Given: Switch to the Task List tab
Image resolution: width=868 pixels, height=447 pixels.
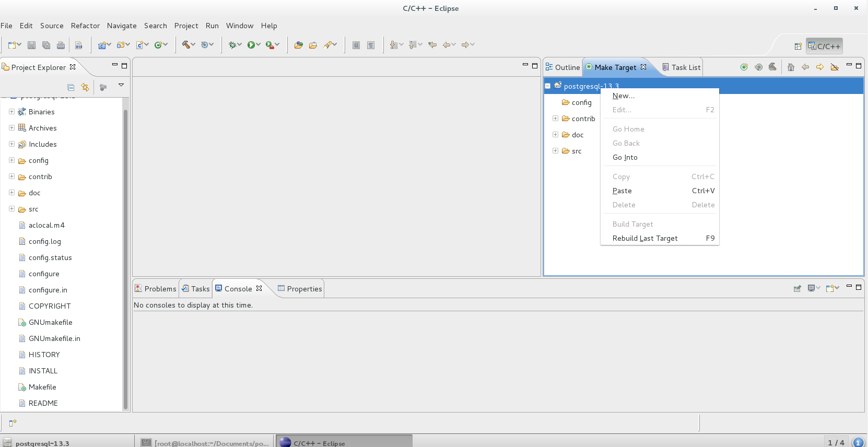Looking at the screenshot, I should [682, 67].
